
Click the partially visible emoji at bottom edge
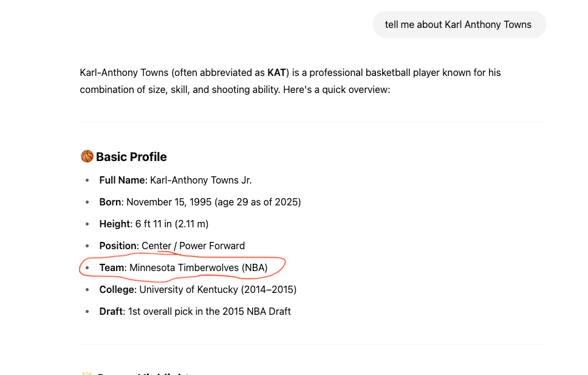click(x=87, y=373)
